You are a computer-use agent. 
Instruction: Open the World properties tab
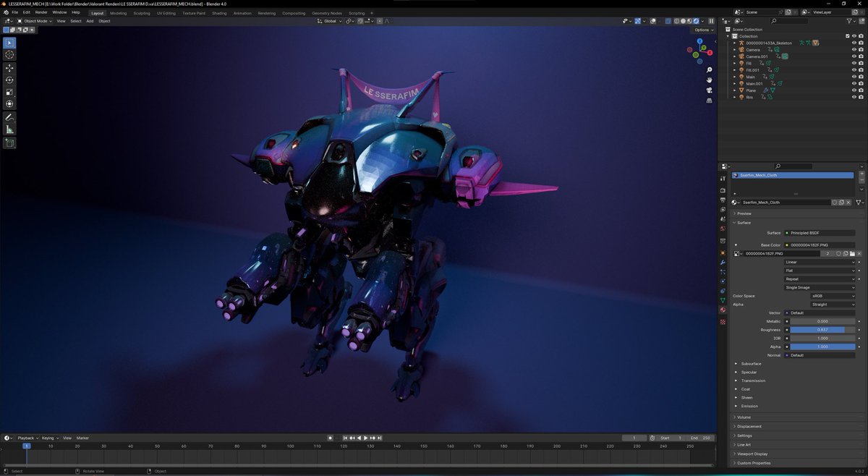[x=723, y=229]
